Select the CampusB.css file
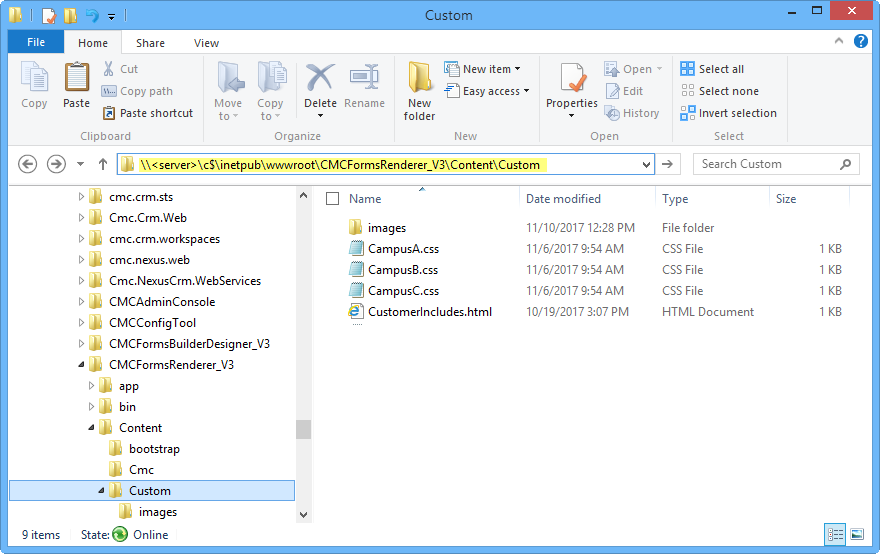 [x=403, y=270]
